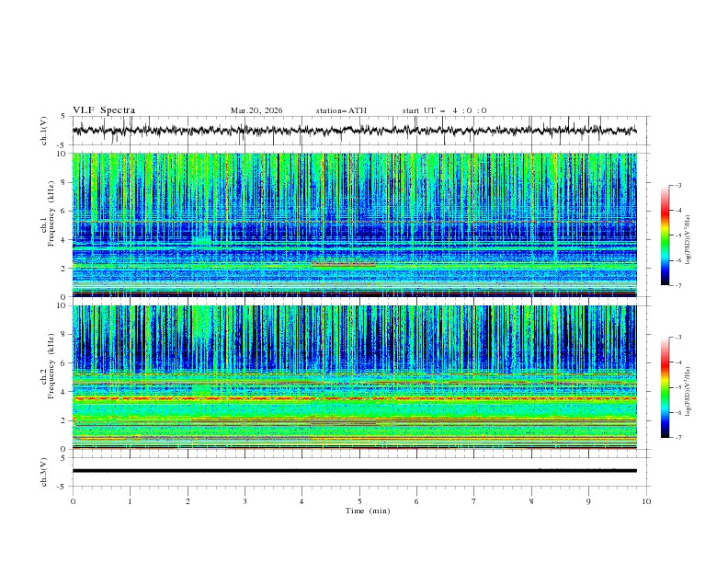Screen dimensions: 728x563
Task: Click the flat ch.3 black waveform trace
Action: (x=354, y=471)
